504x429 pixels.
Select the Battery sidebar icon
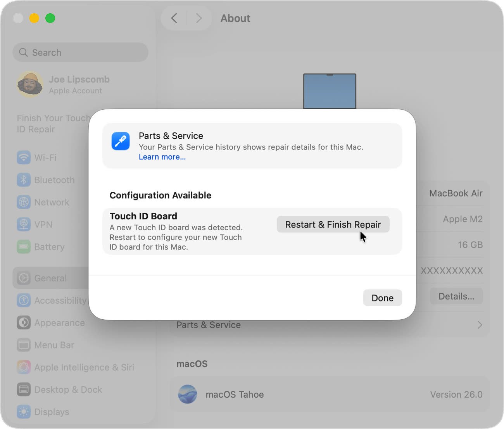(x=24, y=247)
